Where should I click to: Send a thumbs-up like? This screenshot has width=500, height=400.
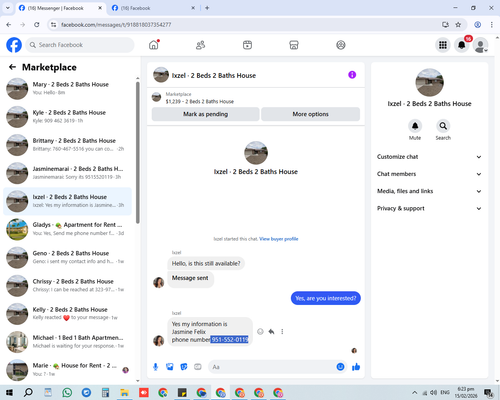pyautogui.click(x=356, y=367)
